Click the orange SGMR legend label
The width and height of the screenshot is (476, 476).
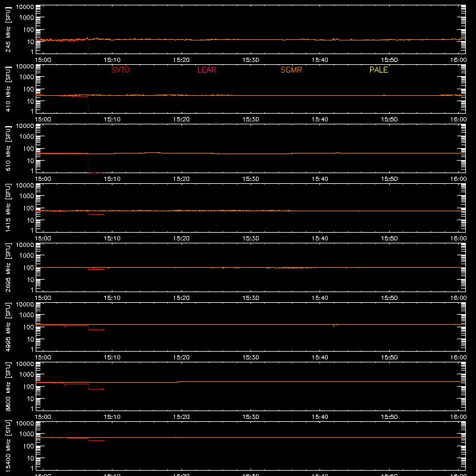[x=291, y=70]
